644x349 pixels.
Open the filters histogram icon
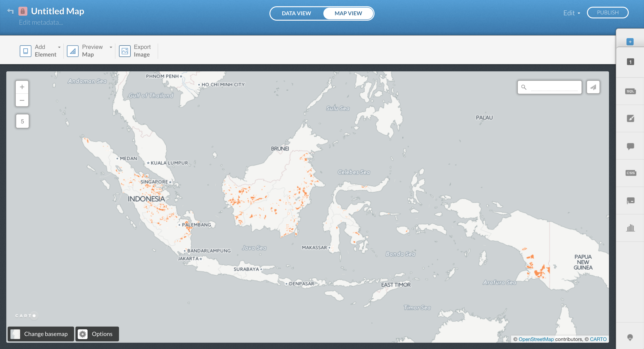coord(630,228)
